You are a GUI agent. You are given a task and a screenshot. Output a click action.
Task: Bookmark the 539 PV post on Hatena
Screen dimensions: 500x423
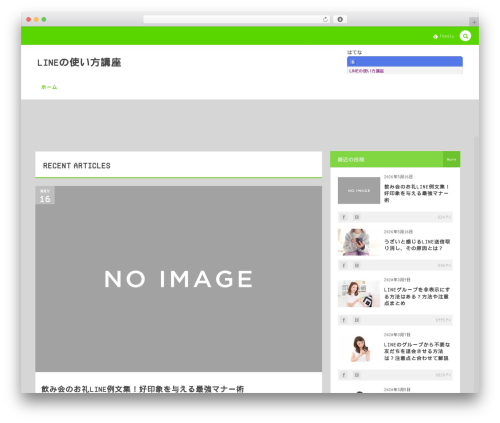[356, 265]
